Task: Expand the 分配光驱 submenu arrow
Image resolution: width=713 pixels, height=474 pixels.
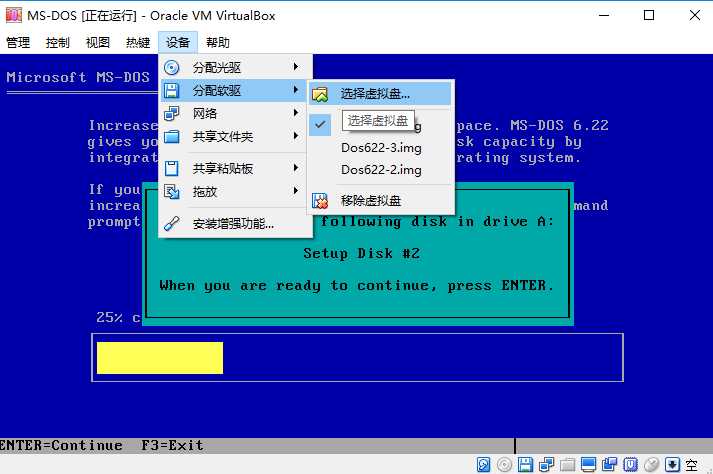Action: [x=296, y=67]
